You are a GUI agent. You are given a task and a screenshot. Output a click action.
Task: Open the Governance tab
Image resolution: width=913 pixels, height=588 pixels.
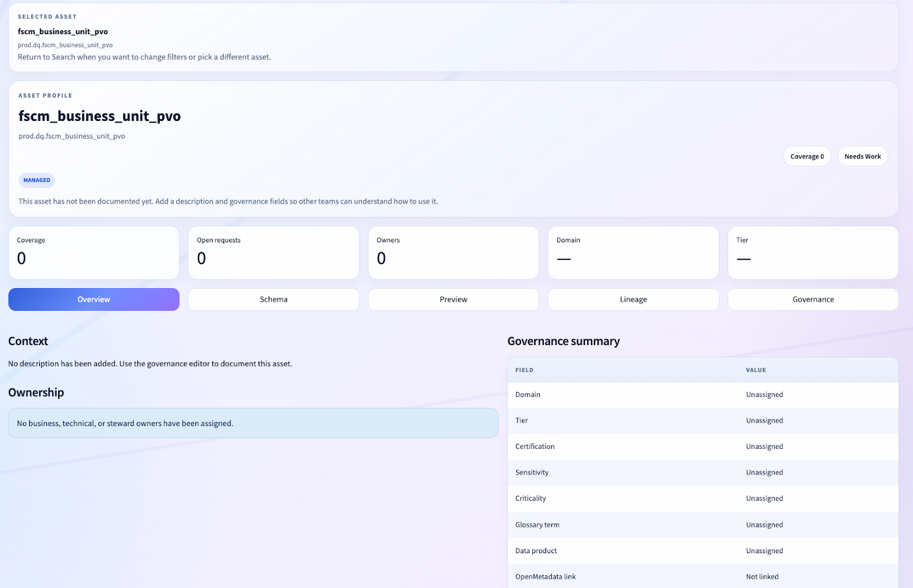click(813, 299)
